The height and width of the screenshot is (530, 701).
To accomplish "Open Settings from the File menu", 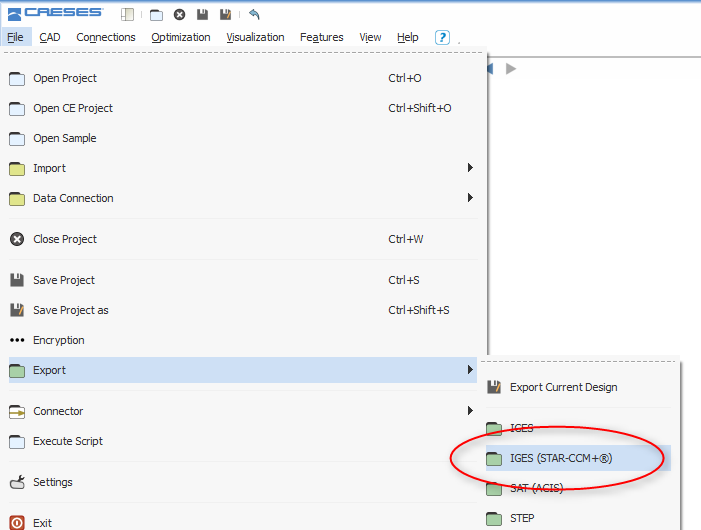I will (x=243, y=482).
